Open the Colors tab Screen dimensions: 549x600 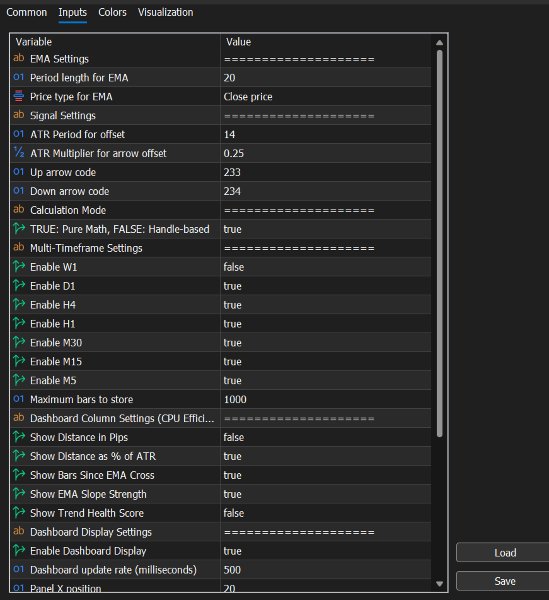point(112,13)
